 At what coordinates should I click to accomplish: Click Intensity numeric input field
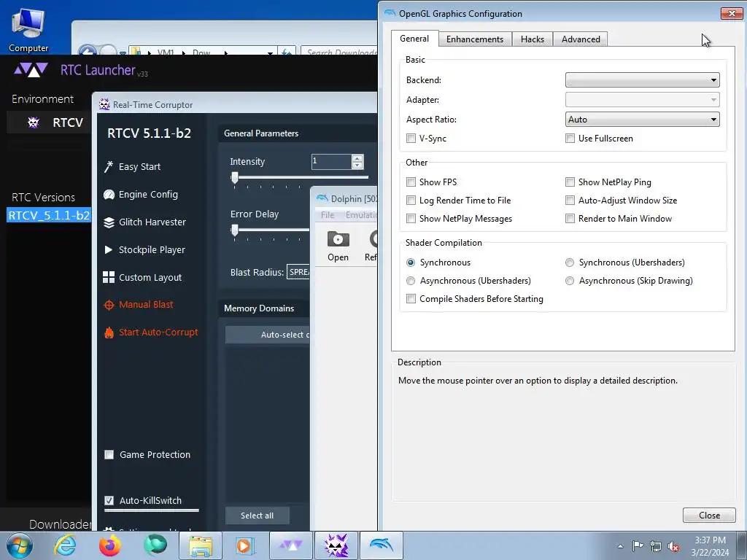[x=332, y=161]
